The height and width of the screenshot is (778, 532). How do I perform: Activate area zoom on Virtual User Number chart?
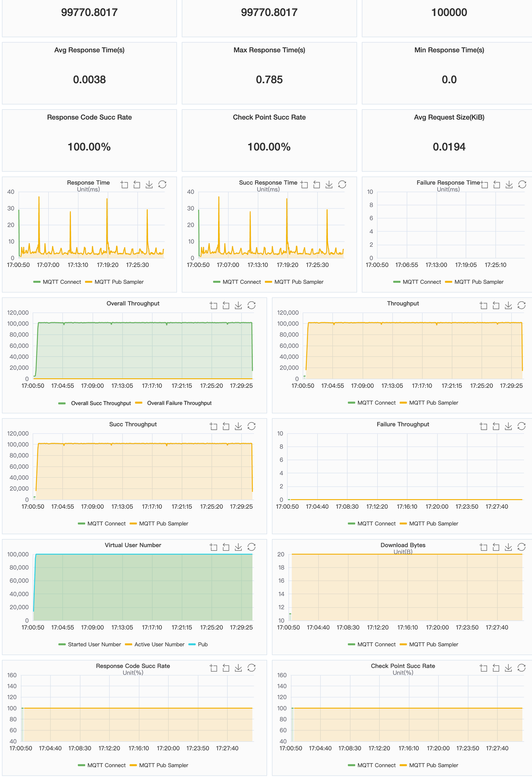coord(214,547)
